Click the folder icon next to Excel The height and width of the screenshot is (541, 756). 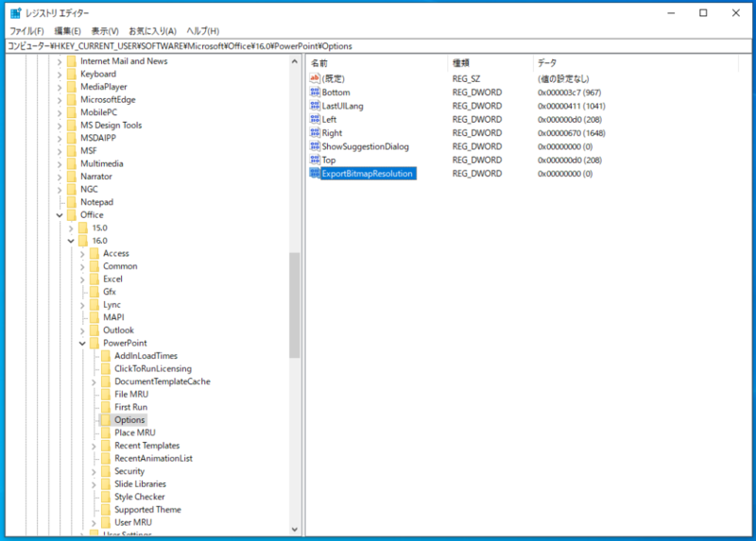click(x=94, y=279)
